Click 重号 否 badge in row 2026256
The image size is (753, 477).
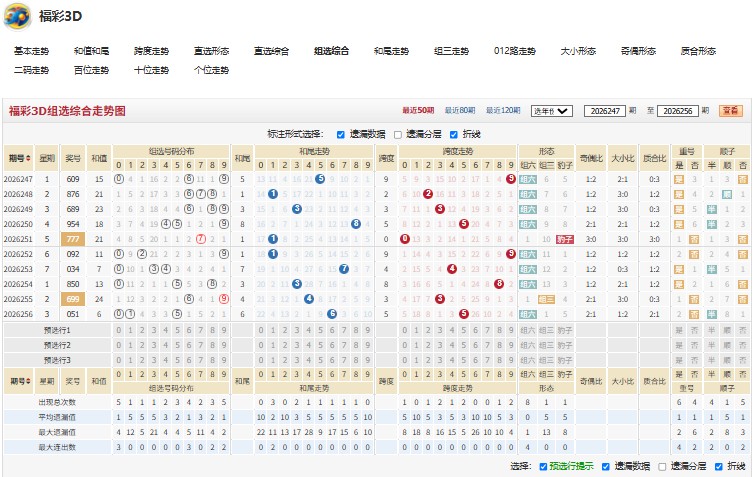point(694,314)
